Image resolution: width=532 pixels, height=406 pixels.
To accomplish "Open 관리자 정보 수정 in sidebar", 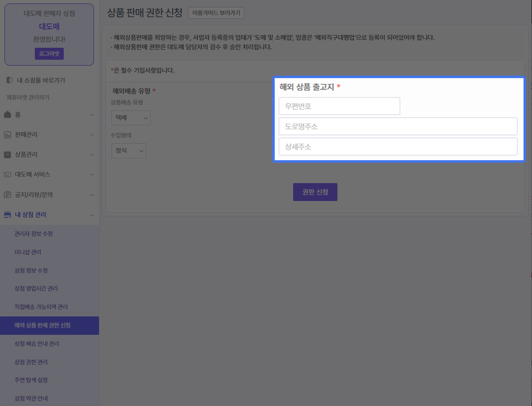I will click(x=34, y=234).
